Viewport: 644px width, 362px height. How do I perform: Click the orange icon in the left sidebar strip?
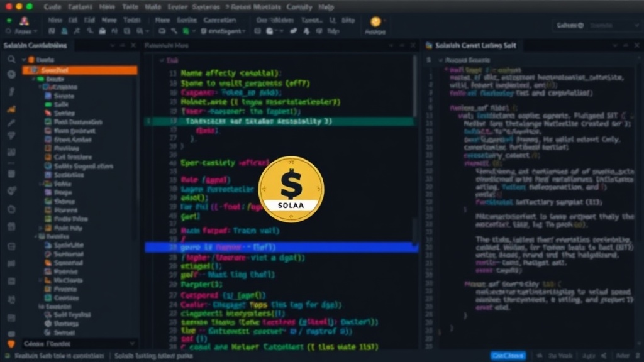[11, 109]
